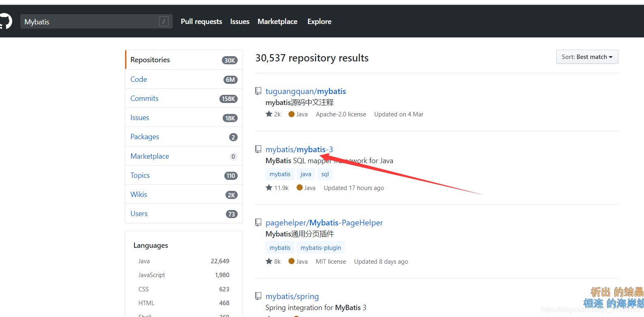The image size is (644, 317).
Task: Open Issues in the top navigation
Action: (x=240, y=22)
